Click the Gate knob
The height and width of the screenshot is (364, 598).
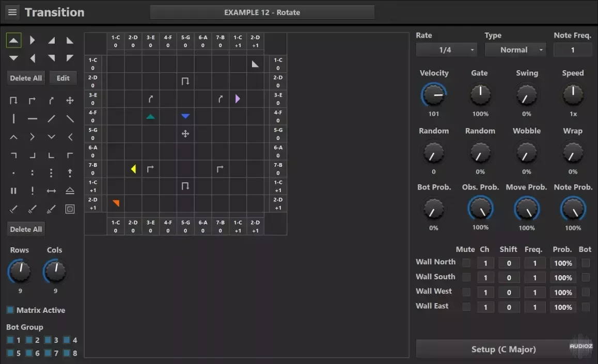(x=480, y=94)
